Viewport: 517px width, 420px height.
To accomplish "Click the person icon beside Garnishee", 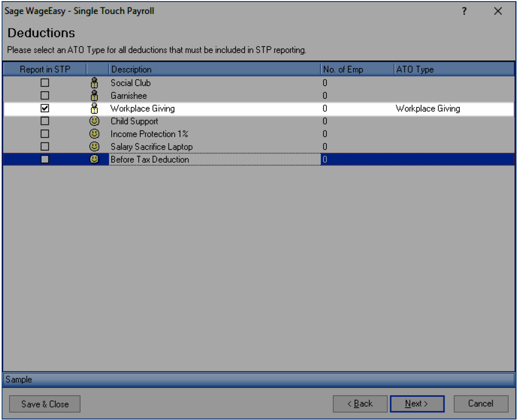I will tap(95, 96).
